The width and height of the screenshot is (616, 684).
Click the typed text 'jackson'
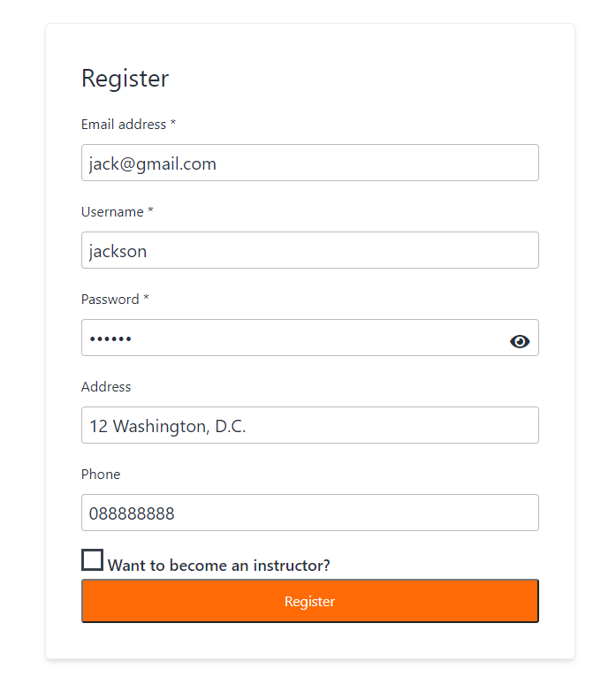click(x=118, y=252)
